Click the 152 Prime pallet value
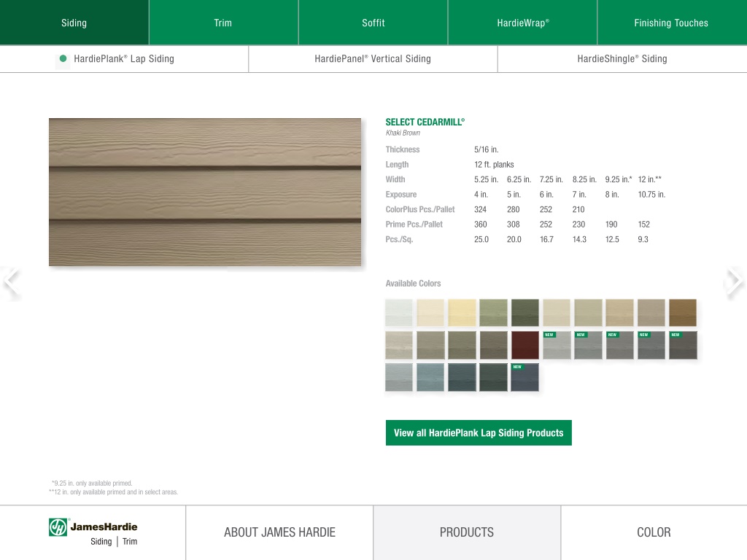This screenshot has height=560, width=747. [x=644, y=225]
